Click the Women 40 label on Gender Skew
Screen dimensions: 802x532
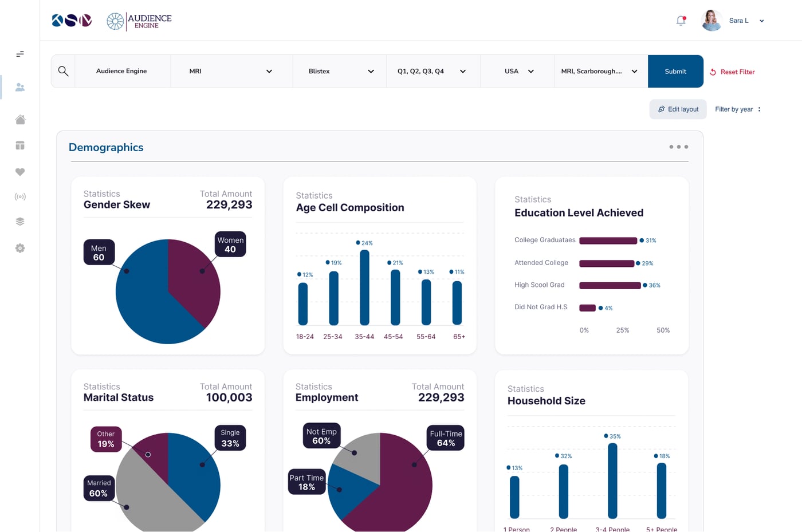pos(230,245)
